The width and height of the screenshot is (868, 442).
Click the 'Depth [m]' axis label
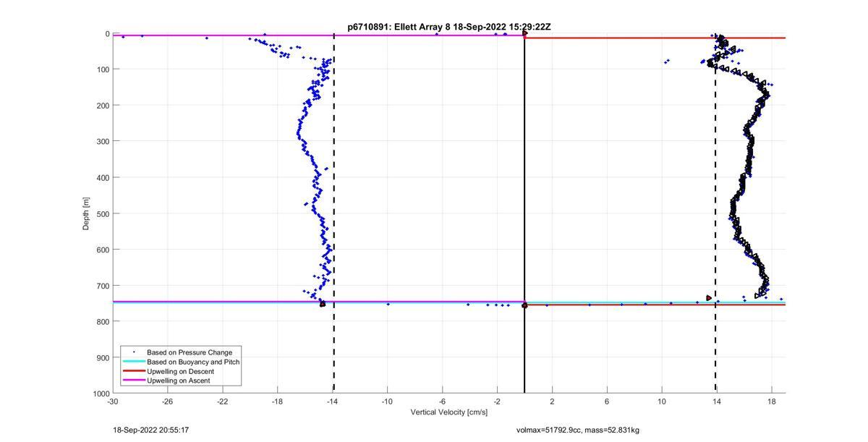pyautogui.click(x=86, y=213)
